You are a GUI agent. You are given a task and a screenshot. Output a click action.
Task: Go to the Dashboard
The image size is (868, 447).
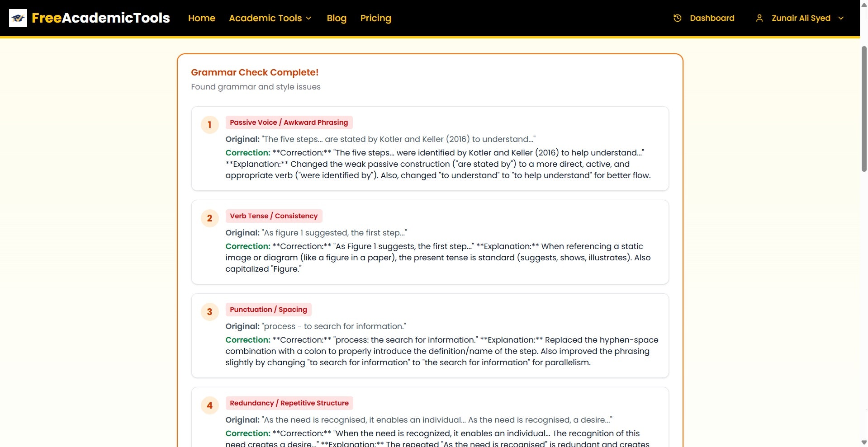pyautogui.click(x=712, y=18)
